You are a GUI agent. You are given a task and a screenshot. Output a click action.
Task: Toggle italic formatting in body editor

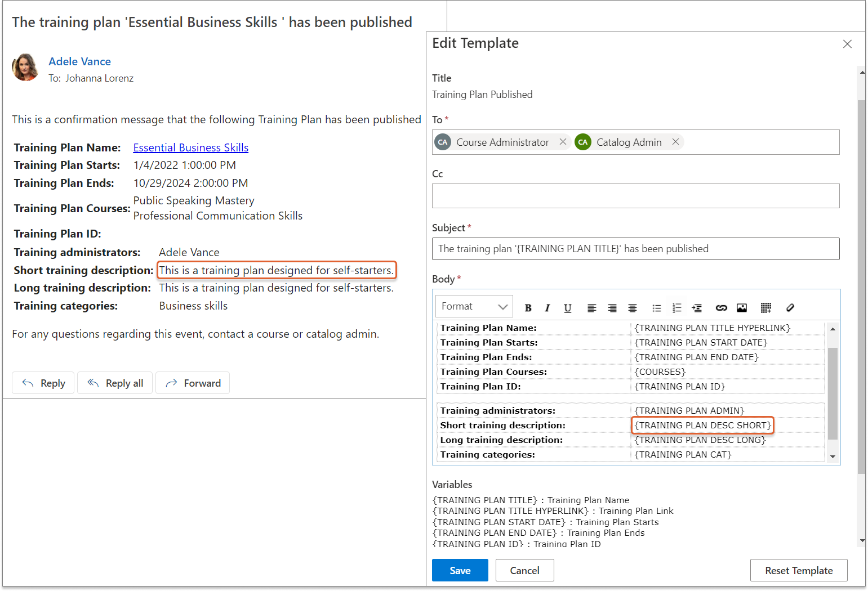point(547,308)
